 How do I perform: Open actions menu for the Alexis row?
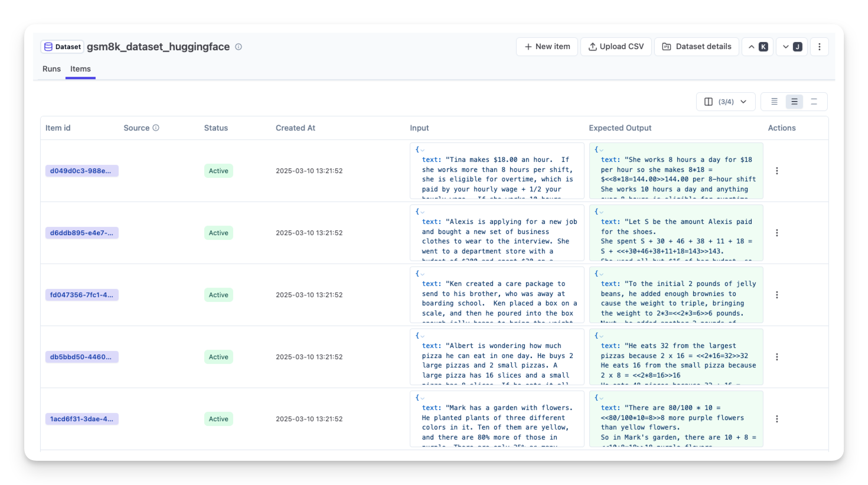pos(776,233)
